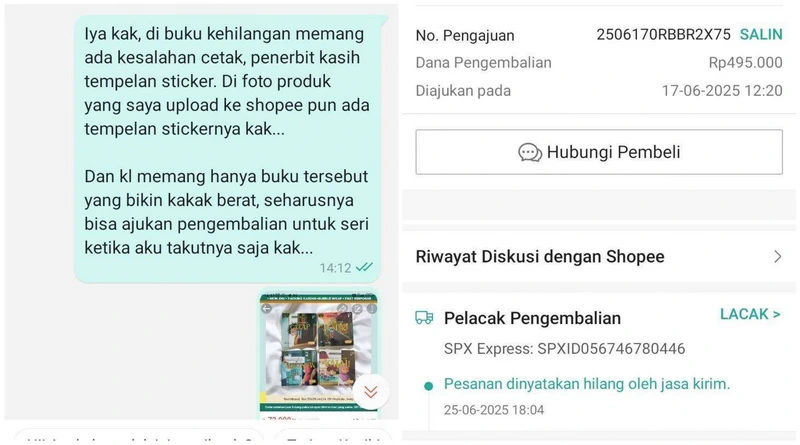
Task: Tap the 25-06-2025 18:04 timestamp entry
Action: [494, 410]
